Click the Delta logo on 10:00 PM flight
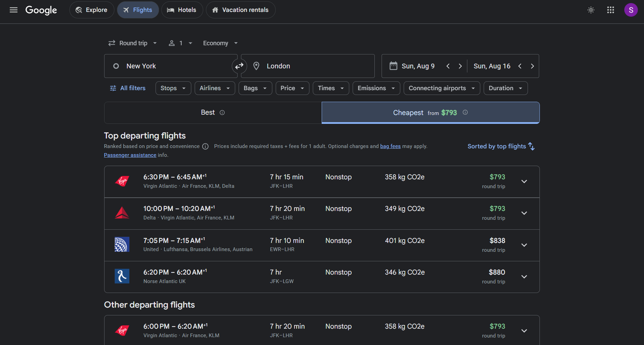The height and width of the screenshot is (345, 644). (x=122, y=213)
